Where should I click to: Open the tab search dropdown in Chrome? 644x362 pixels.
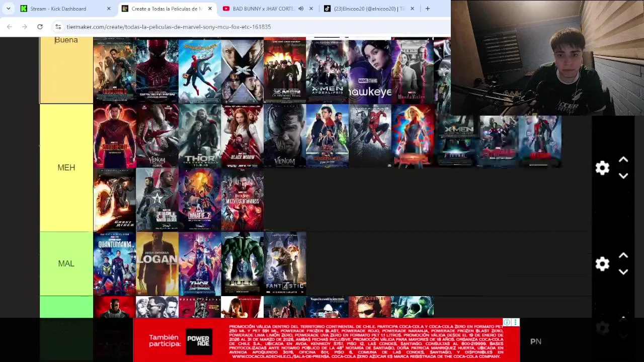point(9,9)
